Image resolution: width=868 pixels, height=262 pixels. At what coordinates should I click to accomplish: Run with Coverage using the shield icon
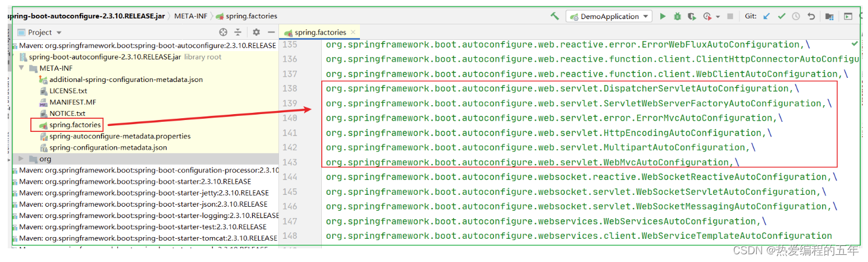[692, 17]
